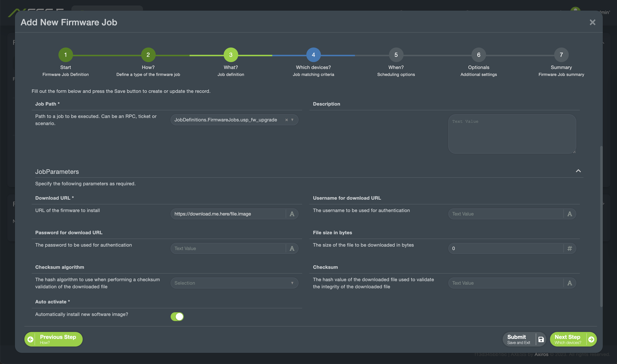Click the dialog's vertical scrollbar
This screenshot has height=364, width=617.
point(601,226)
